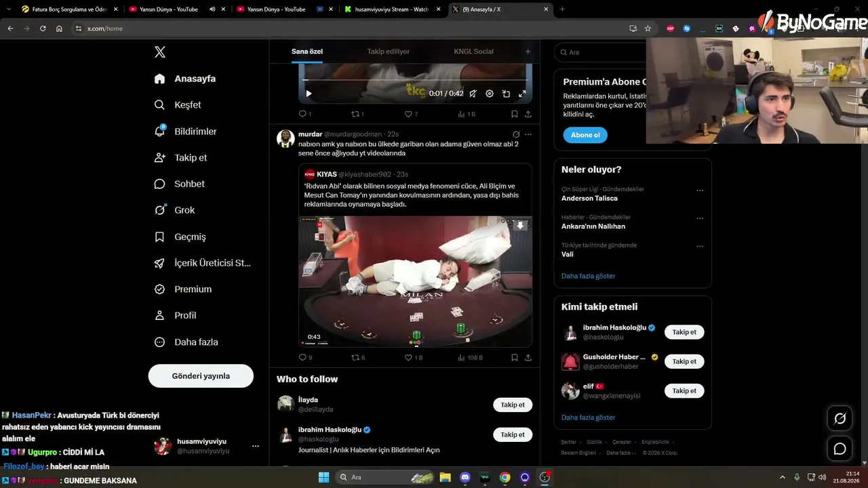
Task: Open Premium in the sidebar
Action: click(182, 289)
